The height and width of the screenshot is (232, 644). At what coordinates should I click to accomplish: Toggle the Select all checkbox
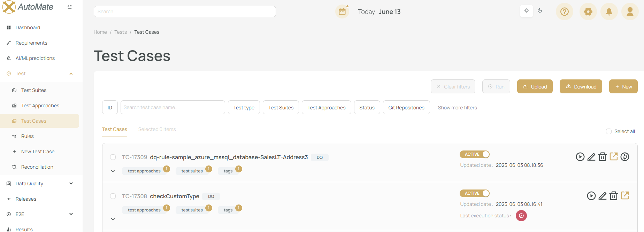609,131
